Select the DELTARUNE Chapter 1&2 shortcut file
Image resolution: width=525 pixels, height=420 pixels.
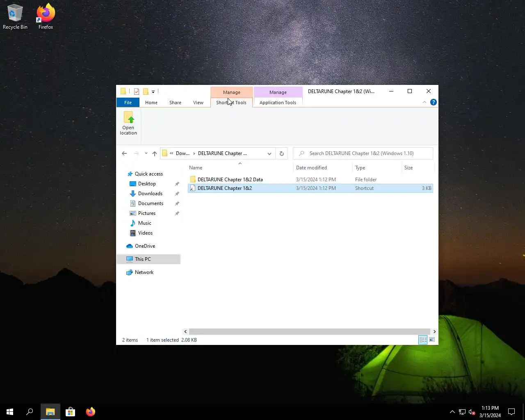point(310,188)
